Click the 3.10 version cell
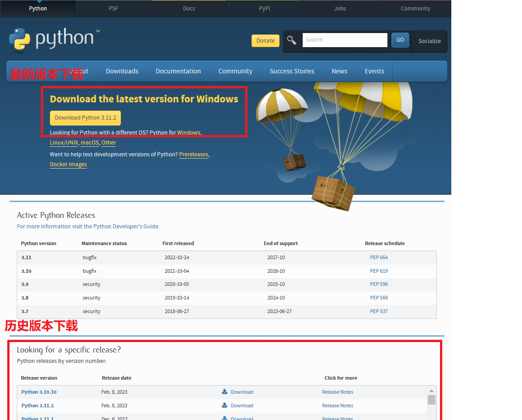522x420 pixels. pos(26,271)
